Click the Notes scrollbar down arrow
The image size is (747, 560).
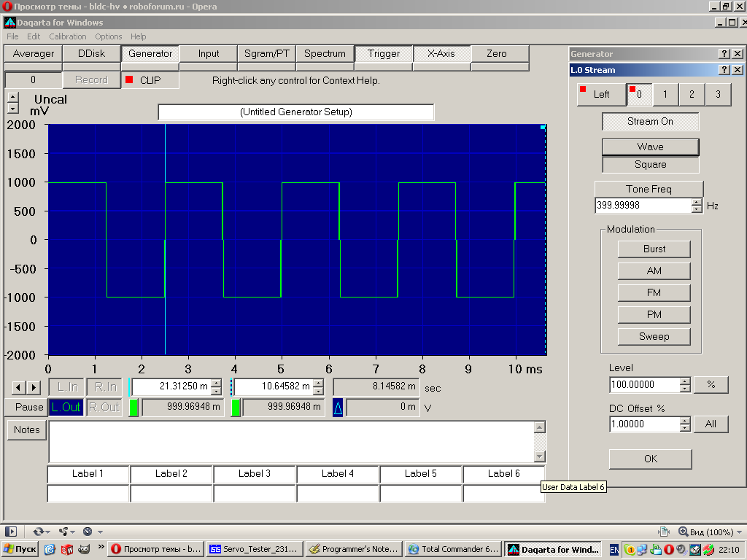tap(540, 456)
